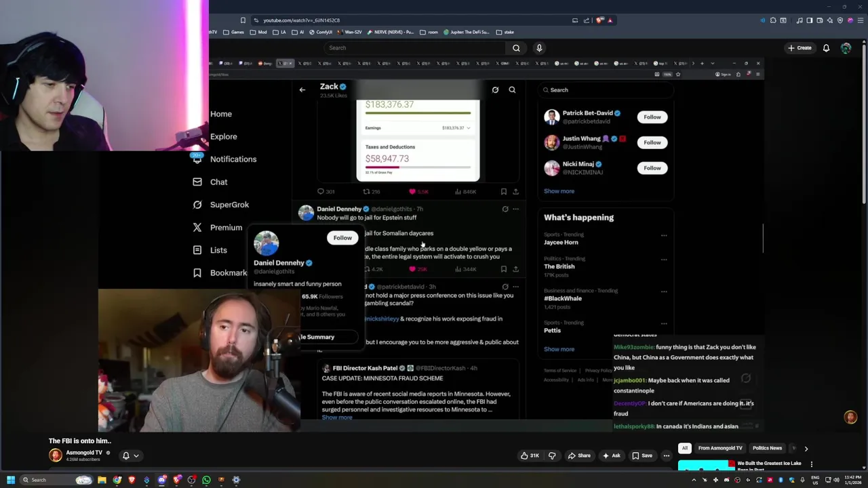Open the more menu on Daniel Dennehy post

point(515,209)
